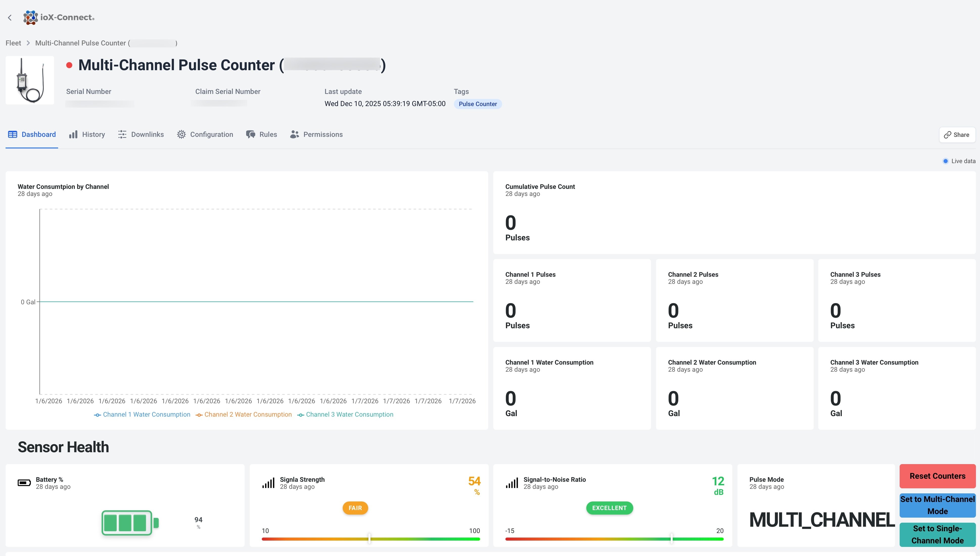Click the ioX-Connect logo icon

tap(31, 18)
